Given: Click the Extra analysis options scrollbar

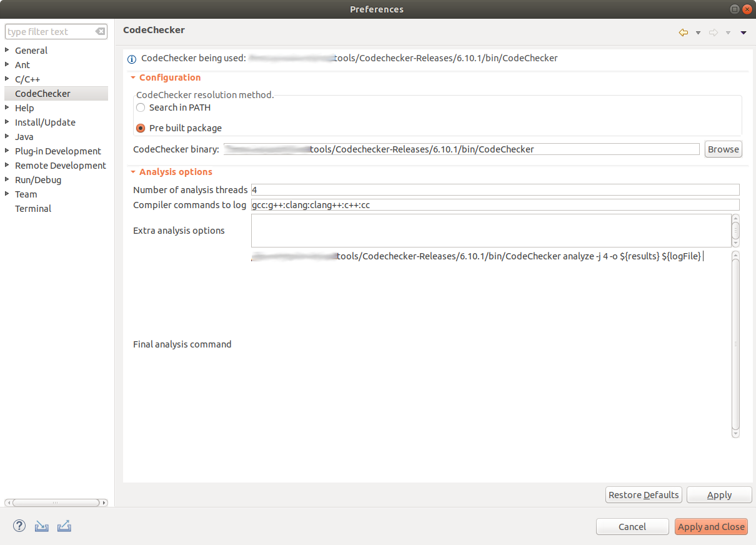Looking at the screenshot, I should pos(735,231).
